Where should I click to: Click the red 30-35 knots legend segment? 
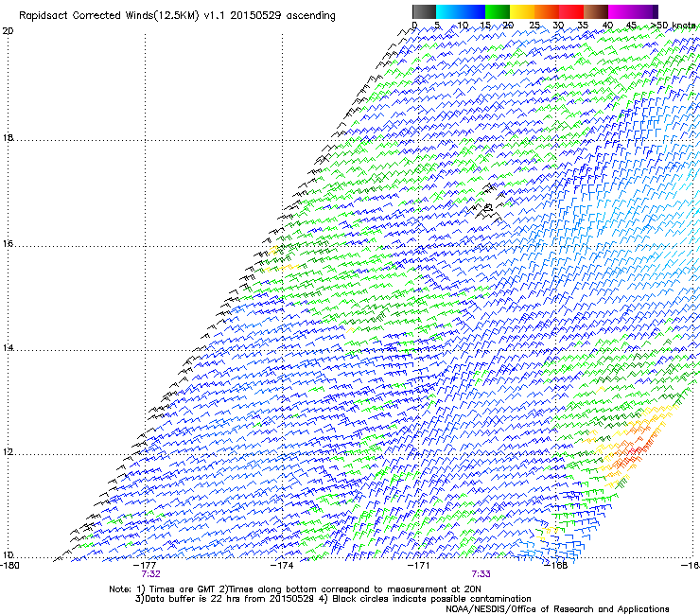(x=571, y=11)
